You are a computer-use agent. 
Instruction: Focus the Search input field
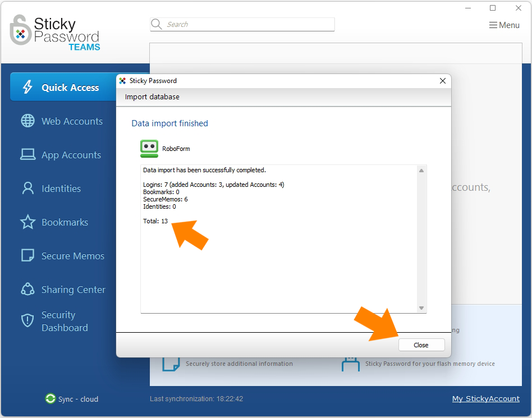click(242, 25)
